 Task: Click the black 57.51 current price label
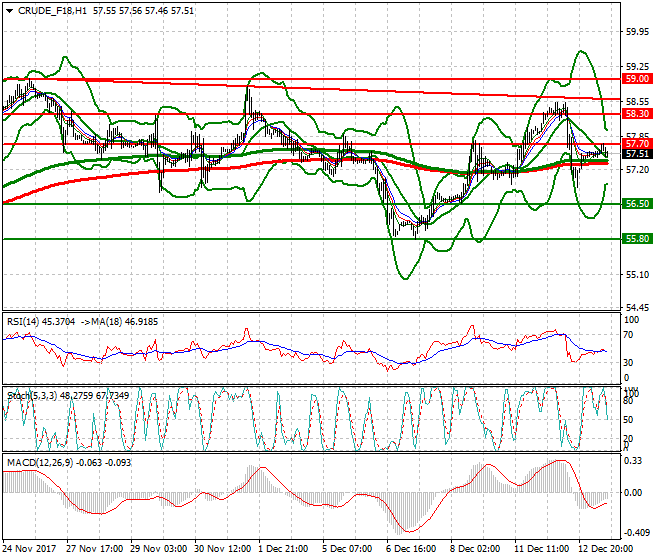[x=637, y=154]
